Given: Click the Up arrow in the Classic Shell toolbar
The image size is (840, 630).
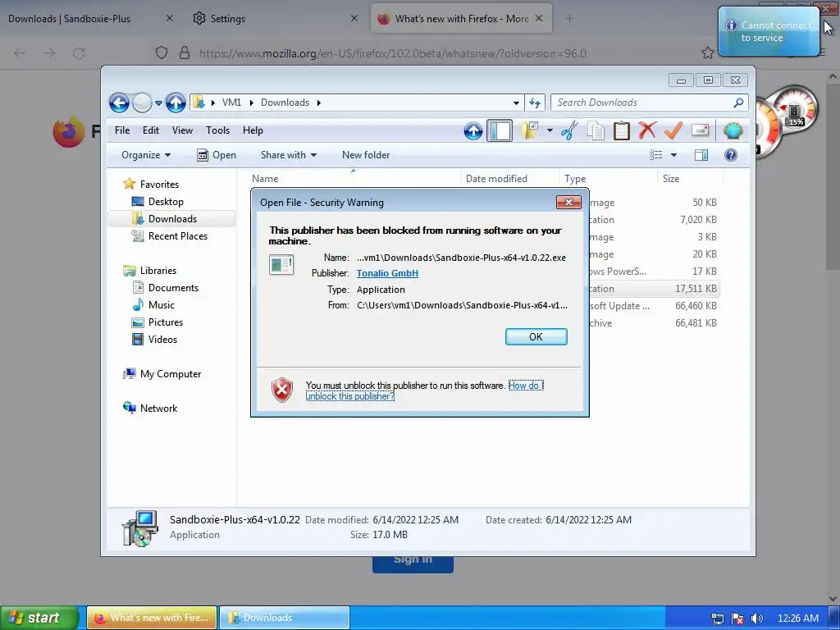Looking at the screenshot, I should coord(473,130).
